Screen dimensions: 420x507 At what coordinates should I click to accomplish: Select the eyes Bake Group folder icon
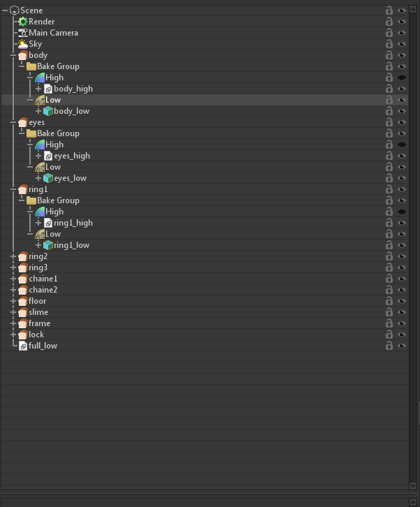point(31,133)
